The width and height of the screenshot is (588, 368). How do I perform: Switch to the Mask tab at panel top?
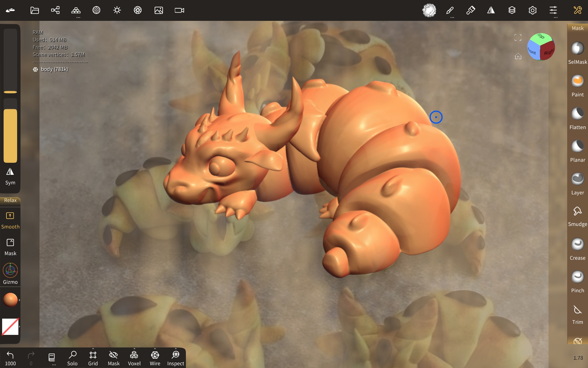(577, 28)
